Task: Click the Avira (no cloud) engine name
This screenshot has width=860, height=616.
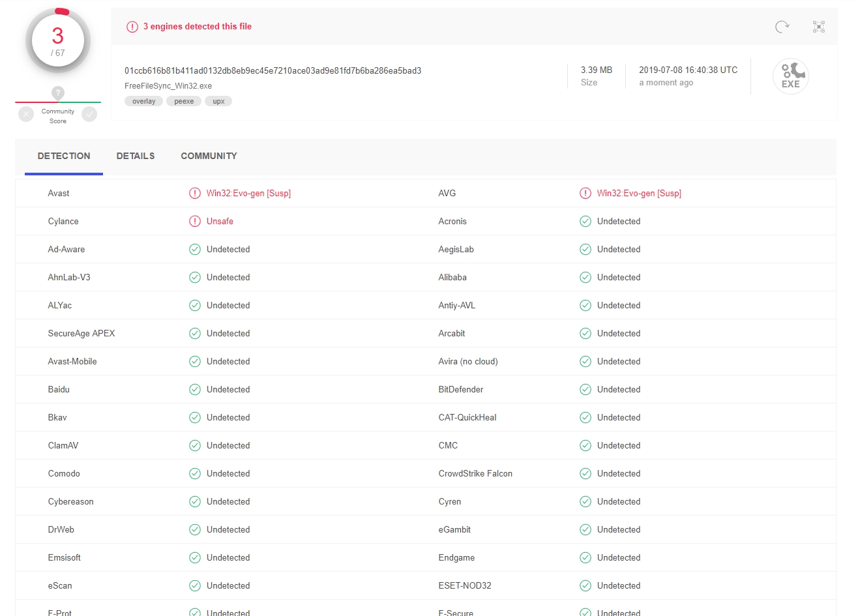Action: 468,361
